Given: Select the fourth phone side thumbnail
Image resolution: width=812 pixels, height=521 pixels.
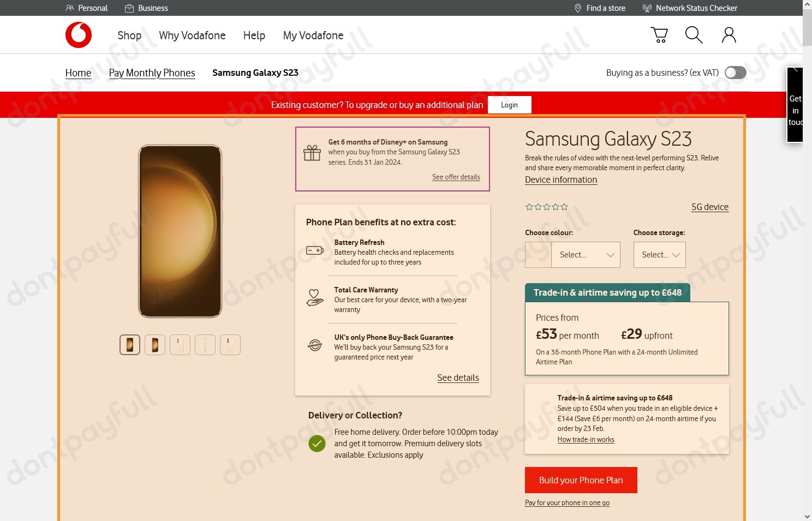Looking at the screenshot, I should pos(205,345).
